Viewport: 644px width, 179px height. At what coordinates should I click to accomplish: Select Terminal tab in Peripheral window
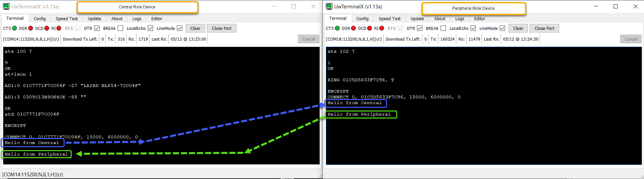point(338,18)
